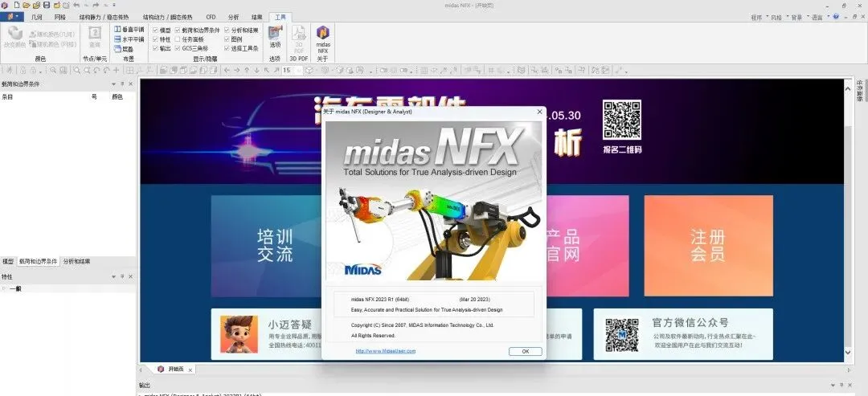Toggle the 选择工具条 checkbox
This screenshot has height=396, width=868.
pos(227,48)
